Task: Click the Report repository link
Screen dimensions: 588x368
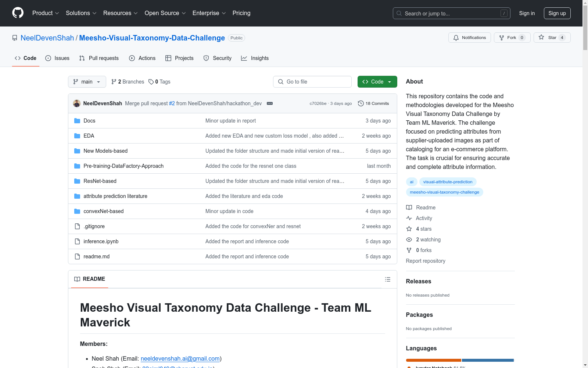Action: point(426,261)
